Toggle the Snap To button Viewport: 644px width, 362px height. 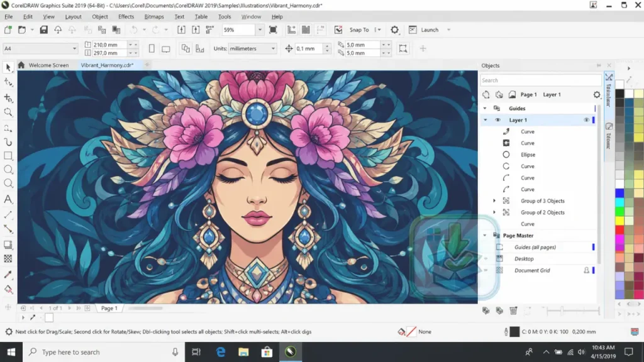pos(359,30)
